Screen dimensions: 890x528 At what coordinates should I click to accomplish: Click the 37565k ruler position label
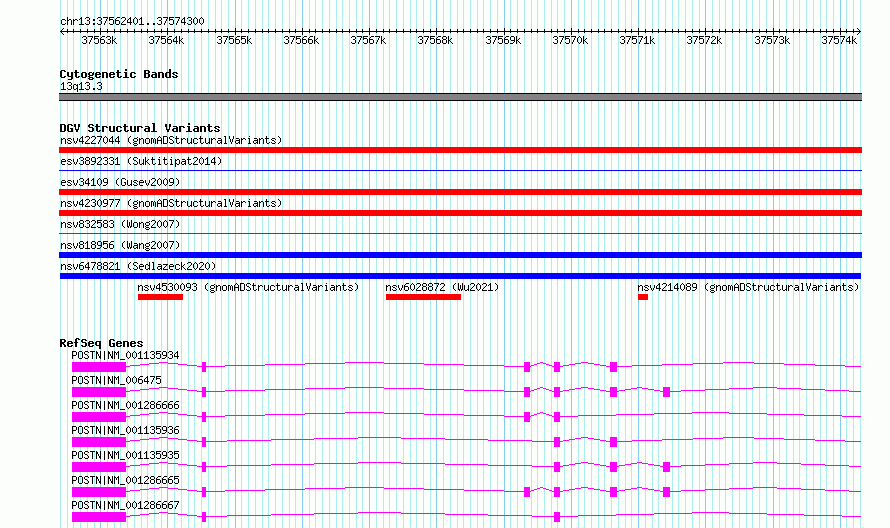point(234,40)
